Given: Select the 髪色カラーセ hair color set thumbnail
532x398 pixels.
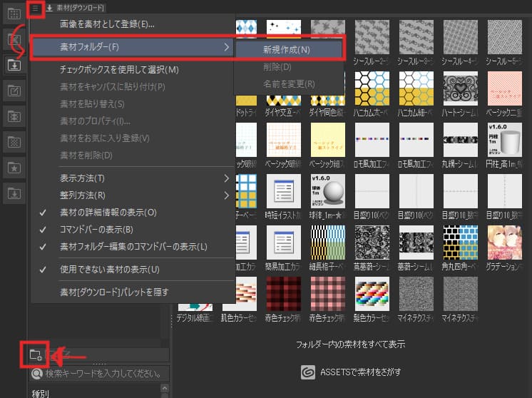Looking at the screenshot, I should pos(372,294).
